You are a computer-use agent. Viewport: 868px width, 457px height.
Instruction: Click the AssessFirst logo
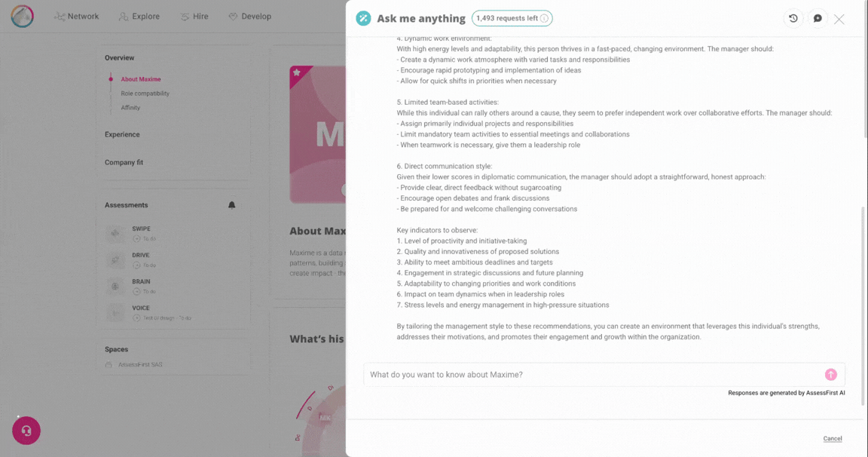[x=23, y=17]
